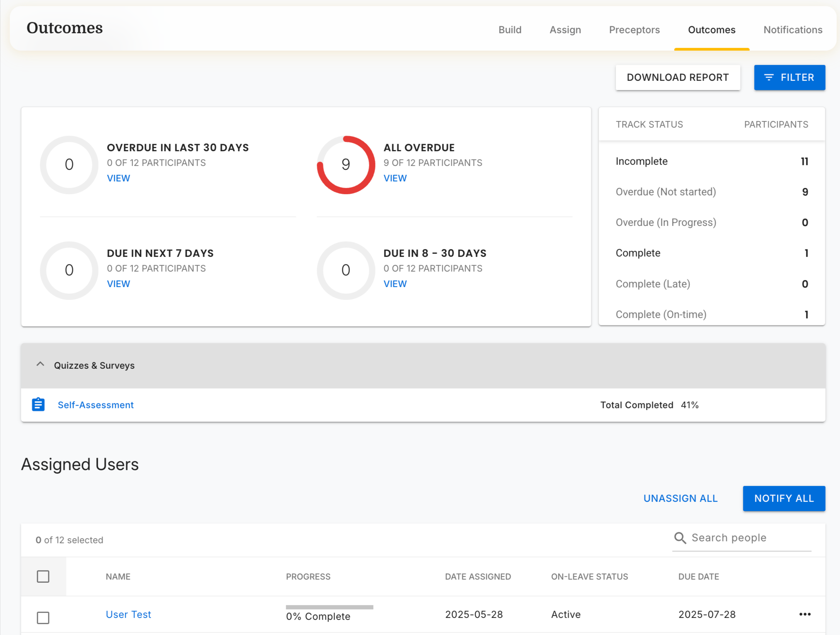Click the Download Report button
The height and width of the screenshot is (635, 840).
[x=678, y=77]
